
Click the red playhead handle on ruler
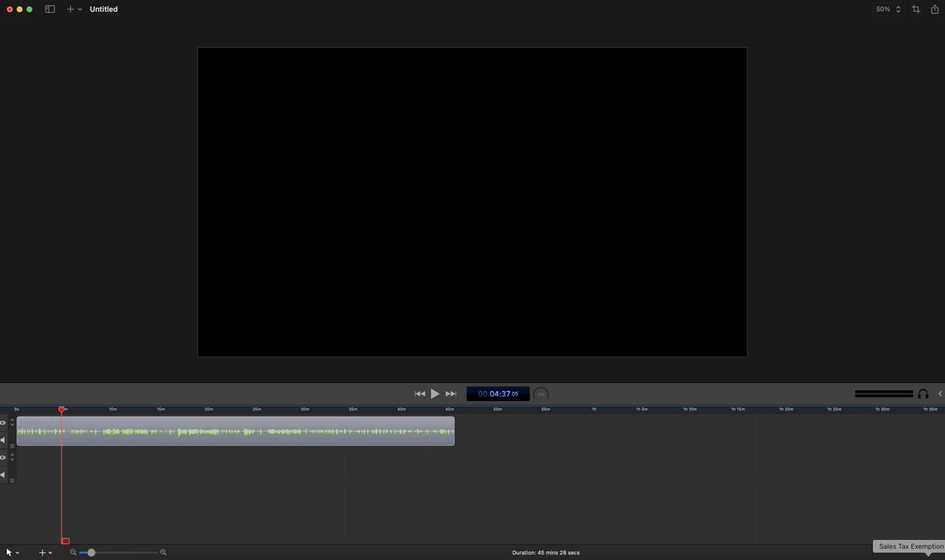(x=61, y=410)
